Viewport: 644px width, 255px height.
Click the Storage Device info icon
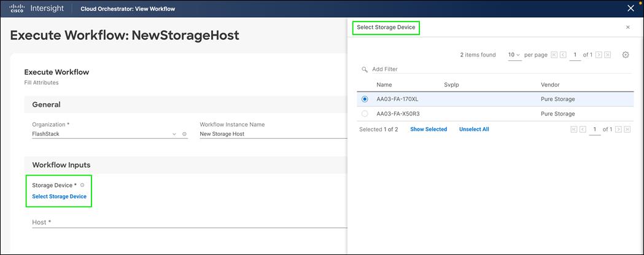point(82,185)
